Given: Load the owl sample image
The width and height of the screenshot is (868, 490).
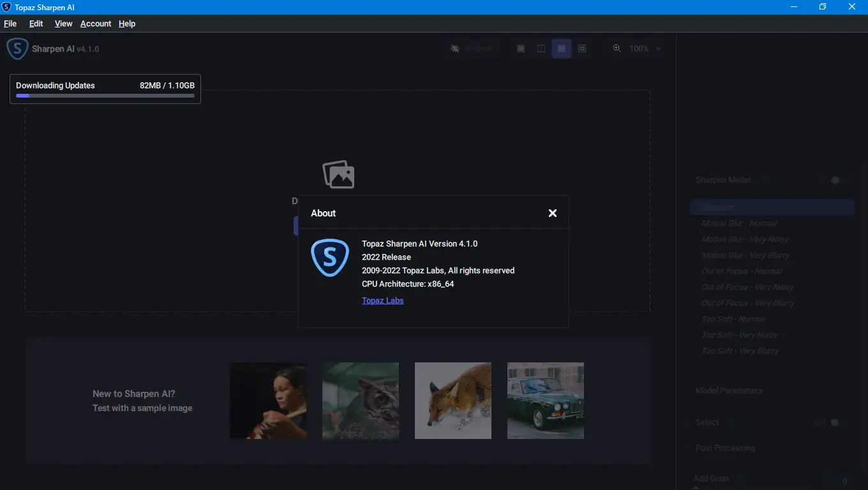Looking at the screenshot, I should [x=361, y=401].
